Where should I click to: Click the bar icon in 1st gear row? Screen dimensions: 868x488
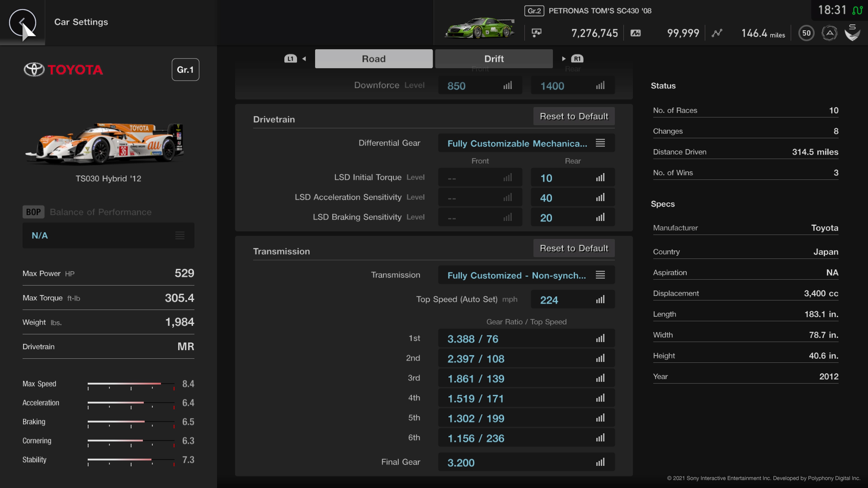(x=600, y=338)
